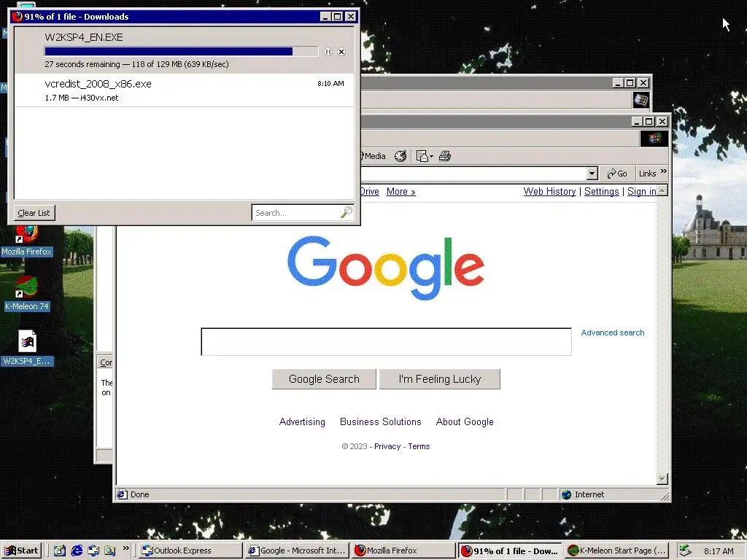This screenshot has height=560, width=747.
Task: Switch to the Mozilla Firefox taskbar button
Action: [404, 551]
